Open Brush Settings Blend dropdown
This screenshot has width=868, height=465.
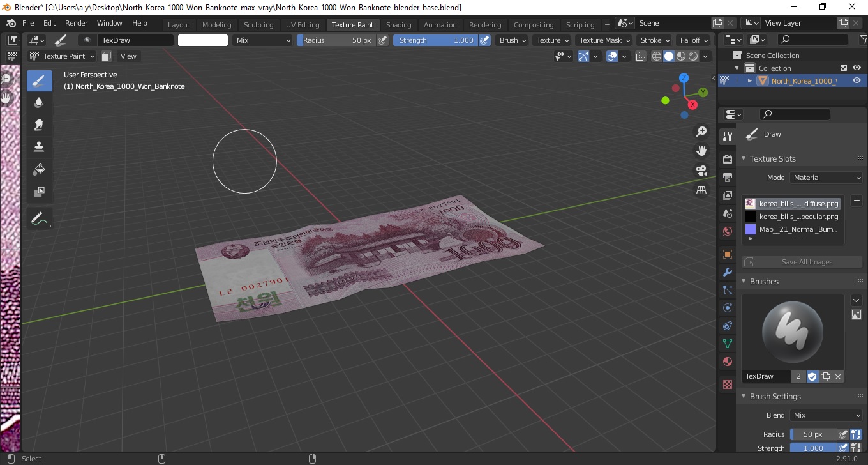826,415
